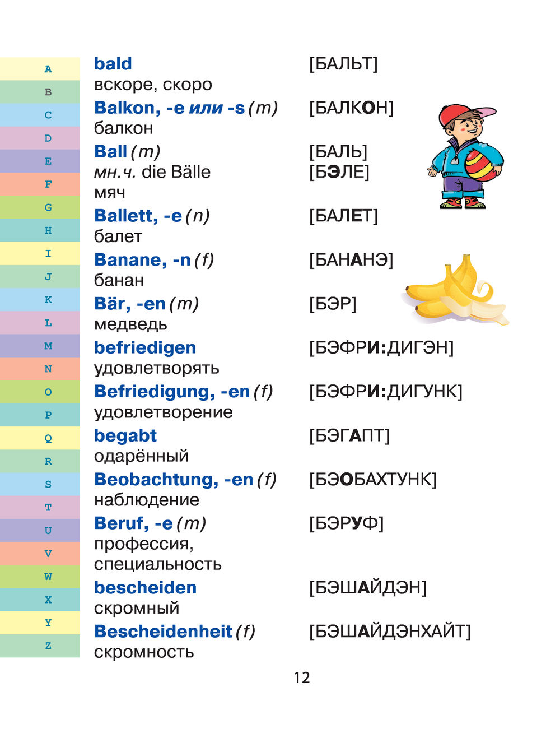Click the page number 12
Viewport: 560px width, 738px height.
pos(301,677)
